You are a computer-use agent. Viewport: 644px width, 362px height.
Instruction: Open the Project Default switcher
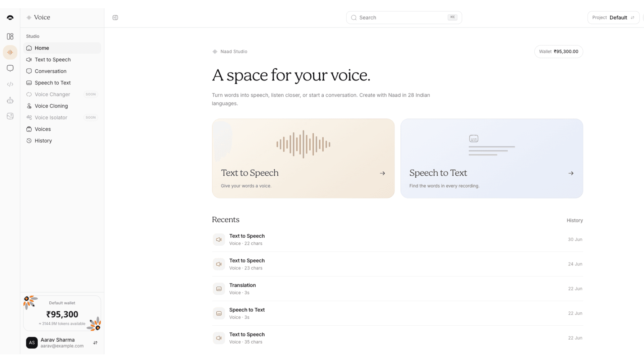pos(613,17)
